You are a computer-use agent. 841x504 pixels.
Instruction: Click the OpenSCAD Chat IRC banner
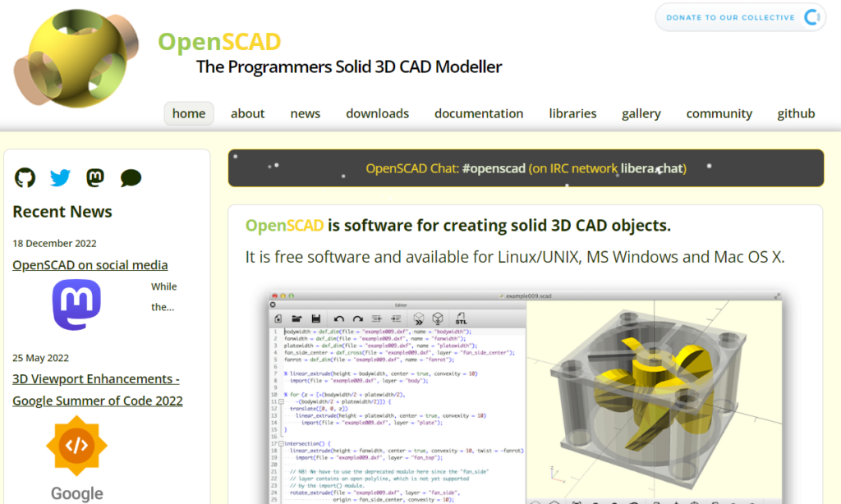[x=526, y=168]
